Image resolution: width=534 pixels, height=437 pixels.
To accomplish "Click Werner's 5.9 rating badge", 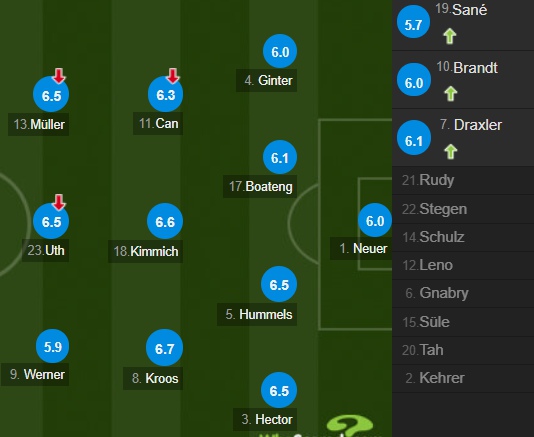I will coord(52,346).
